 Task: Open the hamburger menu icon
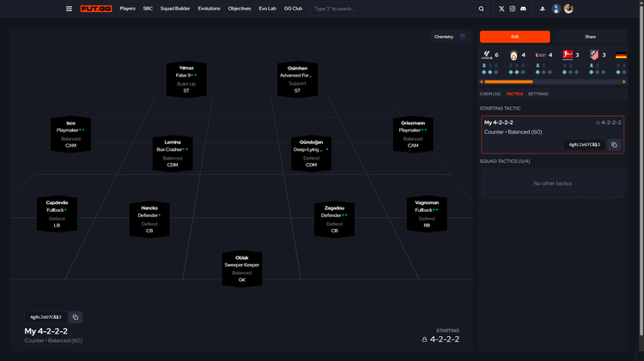pyautogui.click(x=70, y=9)
